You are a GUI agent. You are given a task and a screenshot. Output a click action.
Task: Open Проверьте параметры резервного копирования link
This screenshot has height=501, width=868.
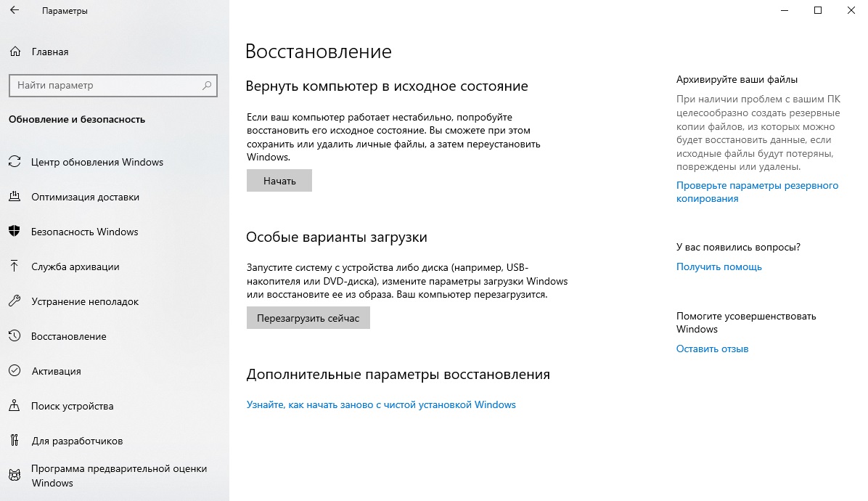click(757, 192)
